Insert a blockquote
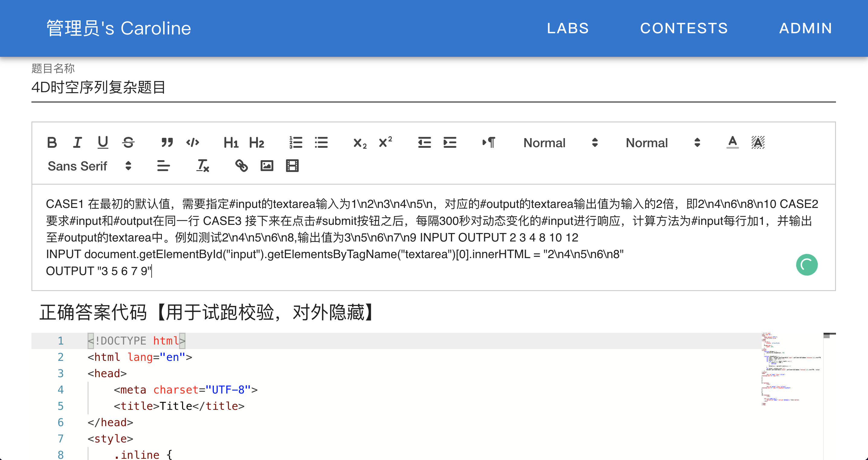 pos(167,143)
